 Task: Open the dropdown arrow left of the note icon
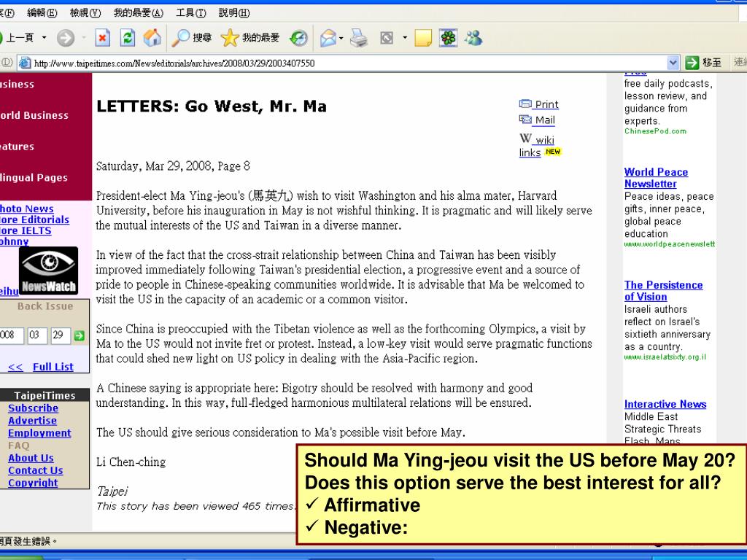[x=405, y=38]
